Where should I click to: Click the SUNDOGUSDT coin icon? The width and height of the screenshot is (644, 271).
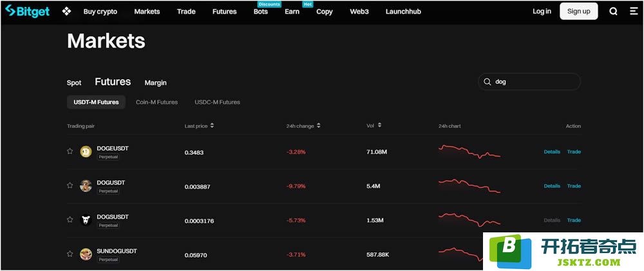coord(86,254)
